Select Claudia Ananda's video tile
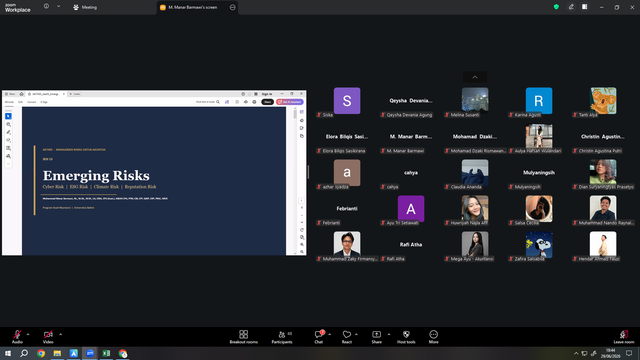640x360 pixels. click(x=475, y=172)
